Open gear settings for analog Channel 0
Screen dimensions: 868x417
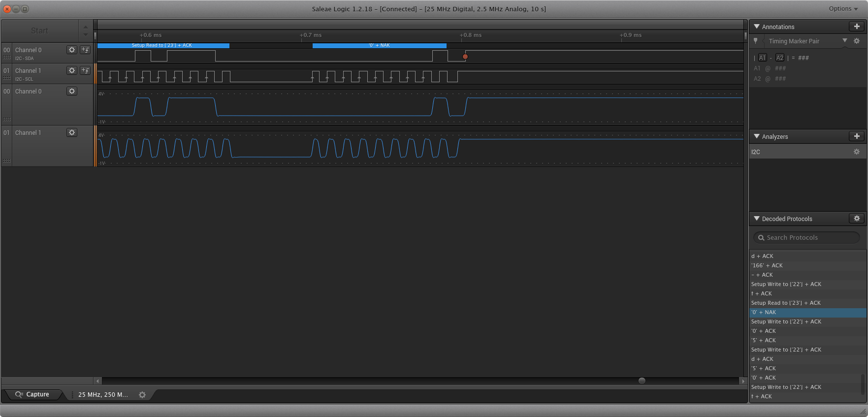(72, 91)
